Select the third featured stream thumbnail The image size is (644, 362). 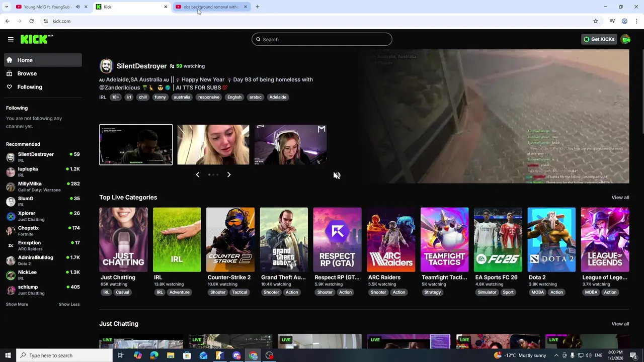coord(290,144)
